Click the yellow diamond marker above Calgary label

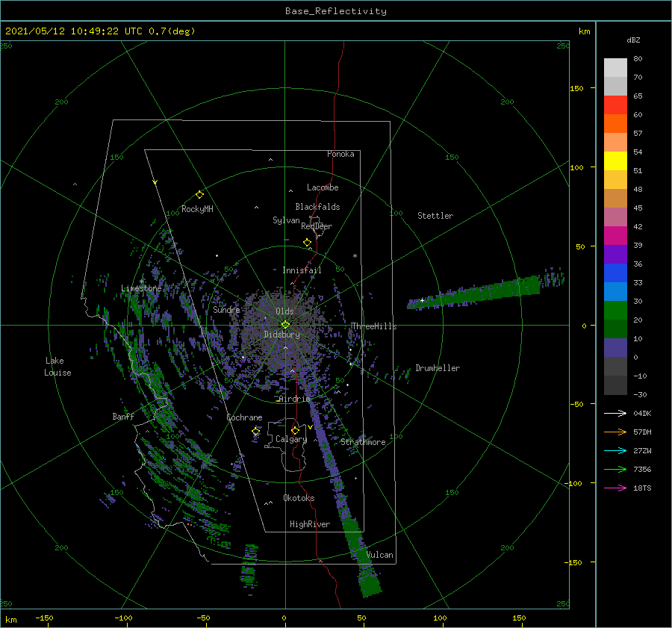295,430
